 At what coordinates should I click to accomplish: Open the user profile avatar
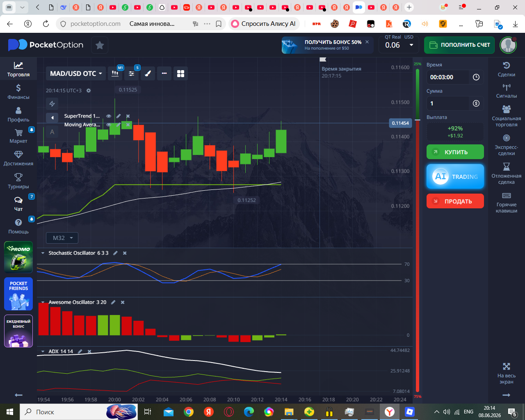click(508, 45)
